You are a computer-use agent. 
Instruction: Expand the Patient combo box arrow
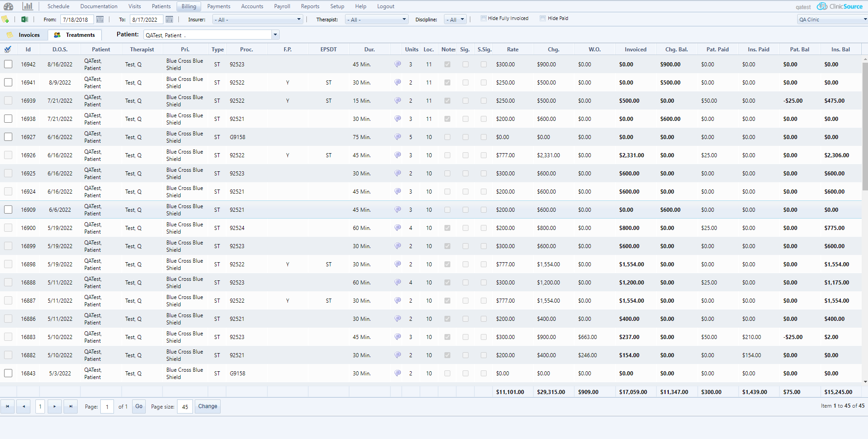pos(275,35)
